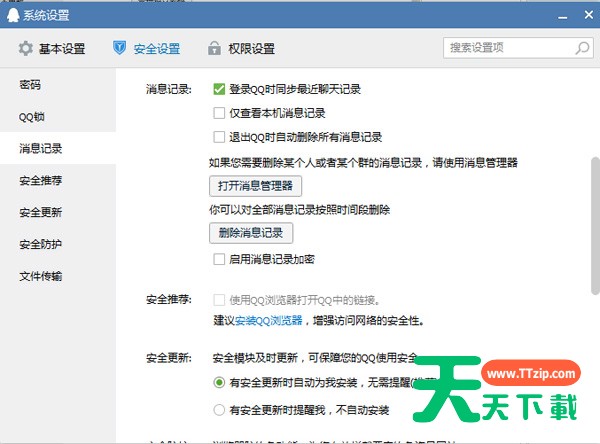The width and height of the screenshot is (600, 444).
Task: Click the 消息记录: section label
Action: click(x=168, y=89)
